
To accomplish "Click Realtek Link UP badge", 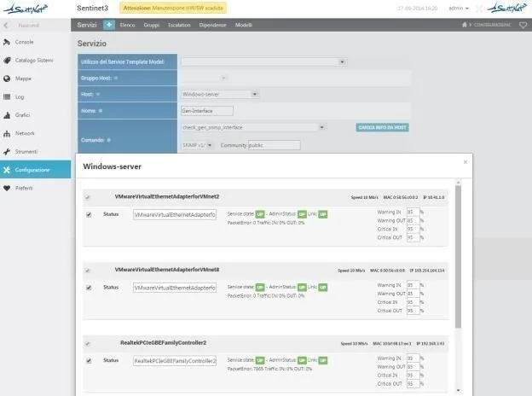I will click(x=323, y=360).
